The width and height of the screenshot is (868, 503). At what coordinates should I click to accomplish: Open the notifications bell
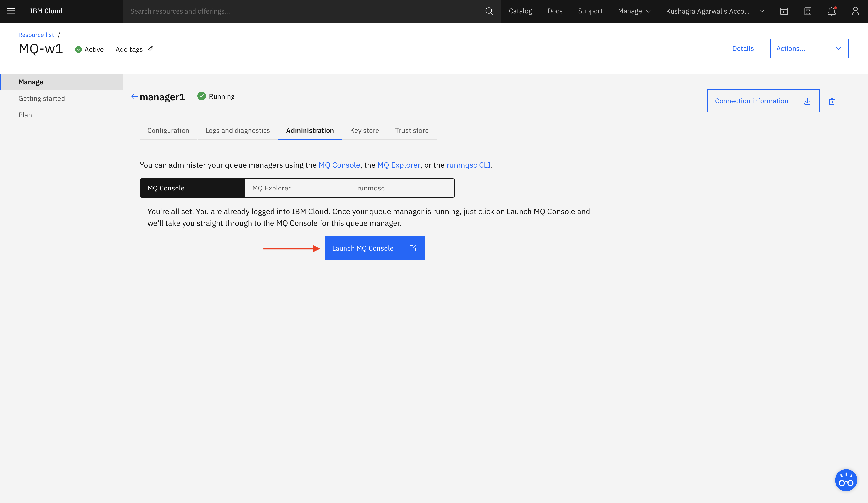pos(831,11)
